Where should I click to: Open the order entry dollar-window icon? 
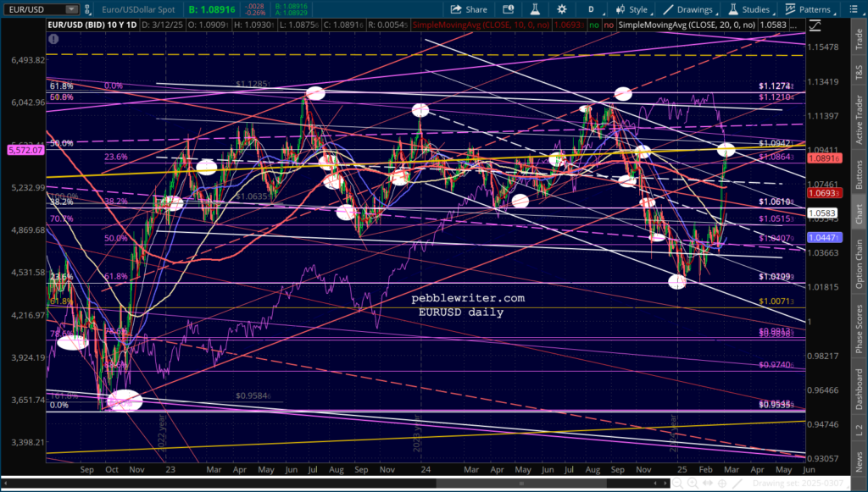click(508, 9)
